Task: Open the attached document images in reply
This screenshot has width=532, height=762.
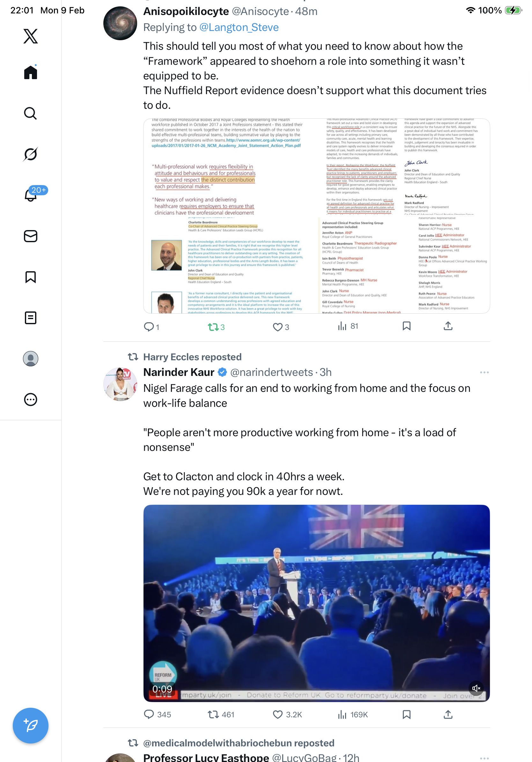Action: point(316,216)
